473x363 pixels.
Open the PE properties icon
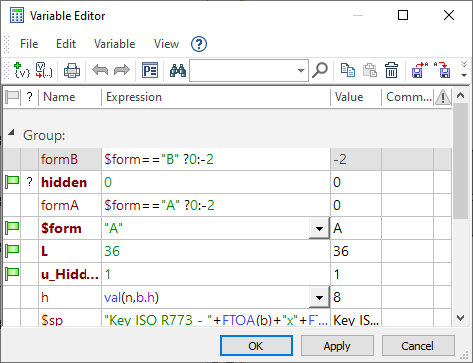tap(150, 70)
